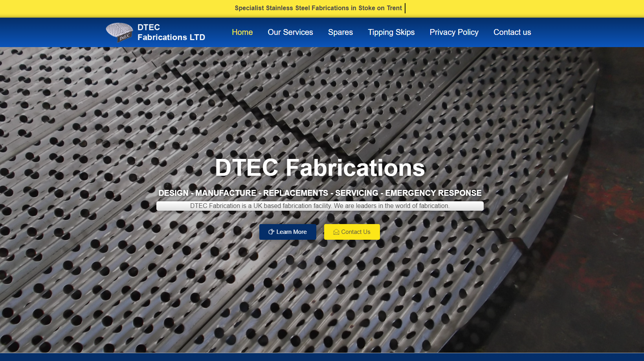Viewport: 644px width, 361px height.
Task: Open the Home menu item
Action: [x=242, y=32]
